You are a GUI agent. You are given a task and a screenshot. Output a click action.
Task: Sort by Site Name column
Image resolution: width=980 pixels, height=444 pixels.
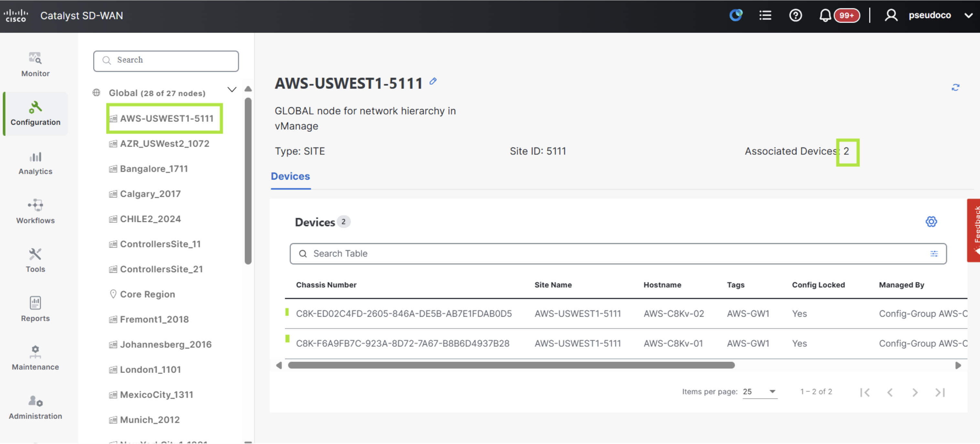click(x=553, y=285)
